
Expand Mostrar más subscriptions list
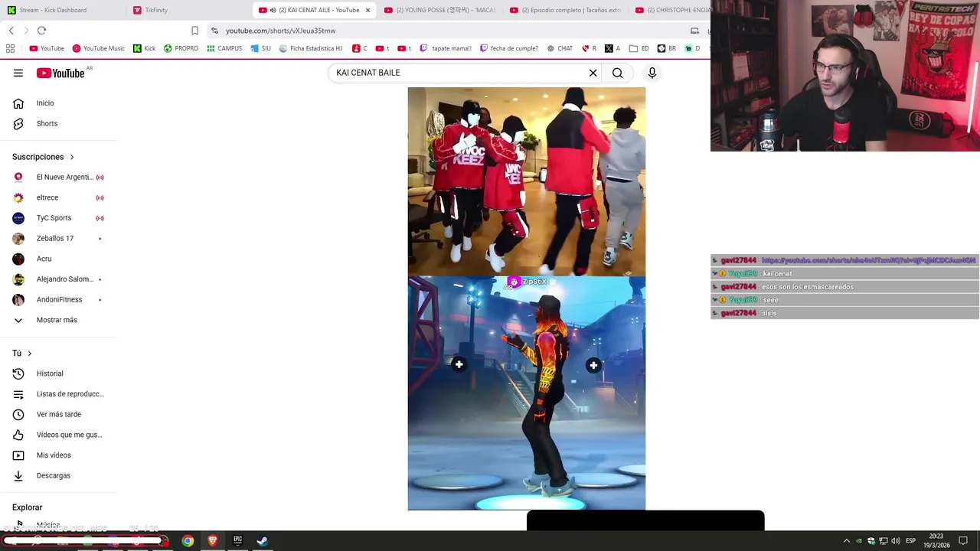[58, 320]
